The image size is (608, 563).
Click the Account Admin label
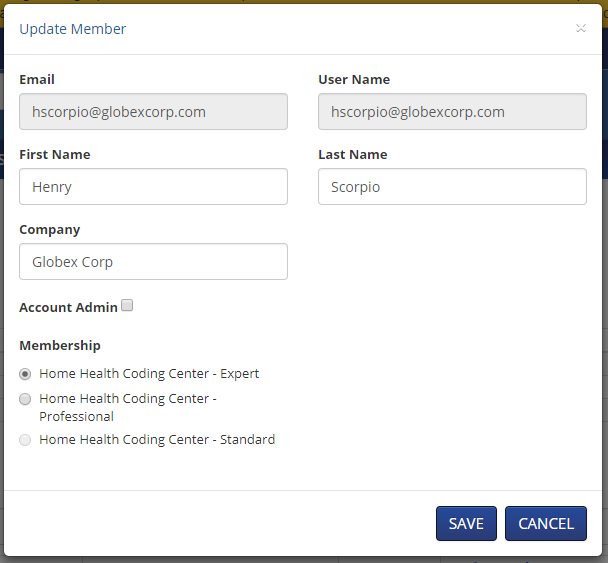(x=68, y=307)
